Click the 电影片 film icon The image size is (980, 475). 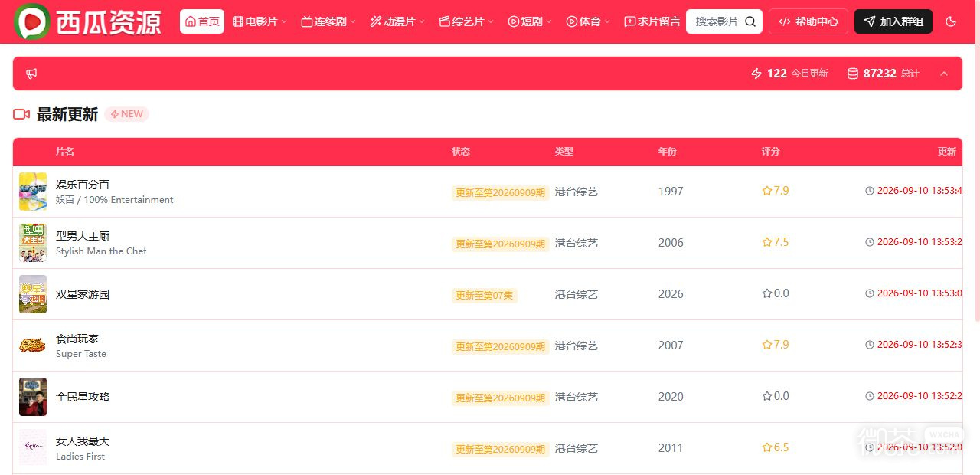pos(238,21)
